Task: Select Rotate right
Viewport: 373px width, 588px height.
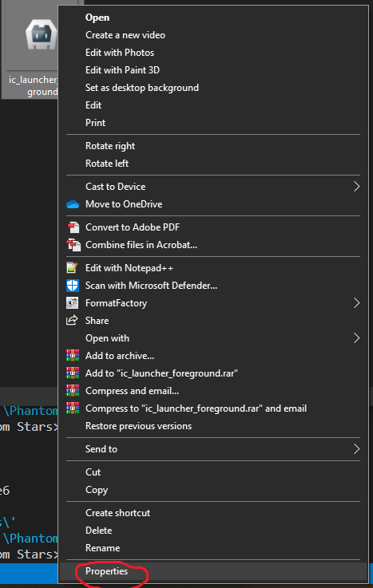Action: 110,146
